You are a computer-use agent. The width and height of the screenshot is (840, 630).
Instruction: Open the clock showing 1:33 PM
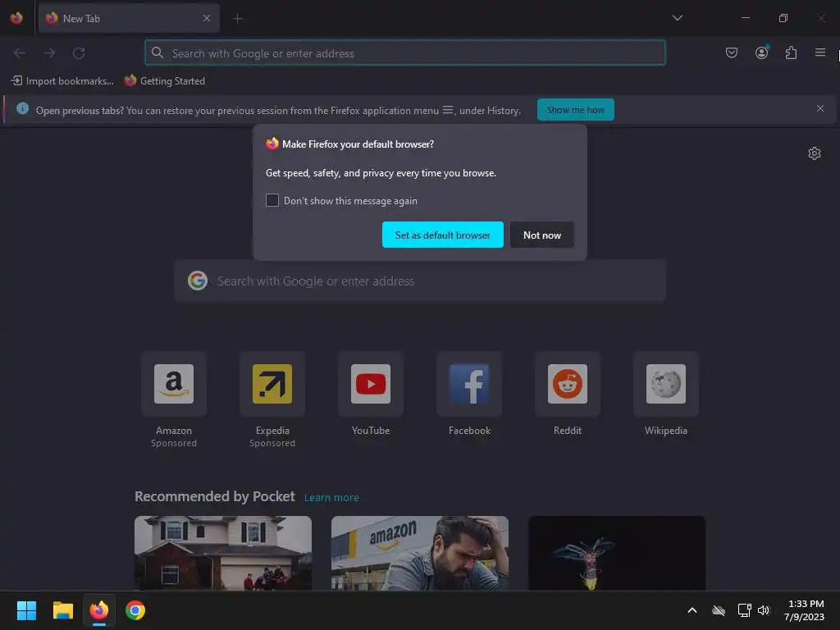point(804,610)
